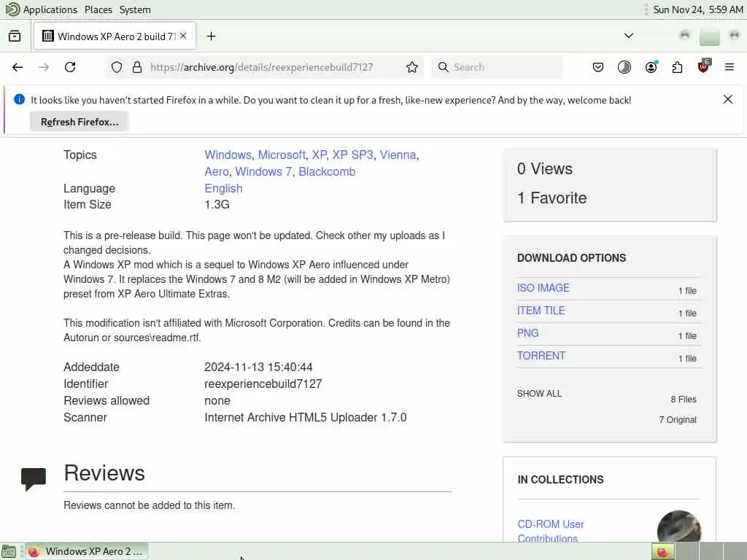Open tracking protection shield icon

pos(117,67)
